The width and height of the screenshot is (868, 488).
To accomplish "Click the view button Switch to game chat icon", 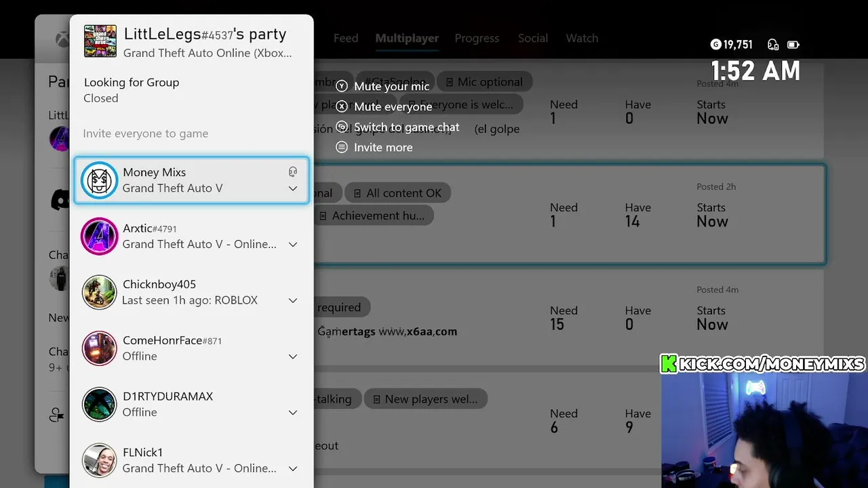I will tap(342, 127).
